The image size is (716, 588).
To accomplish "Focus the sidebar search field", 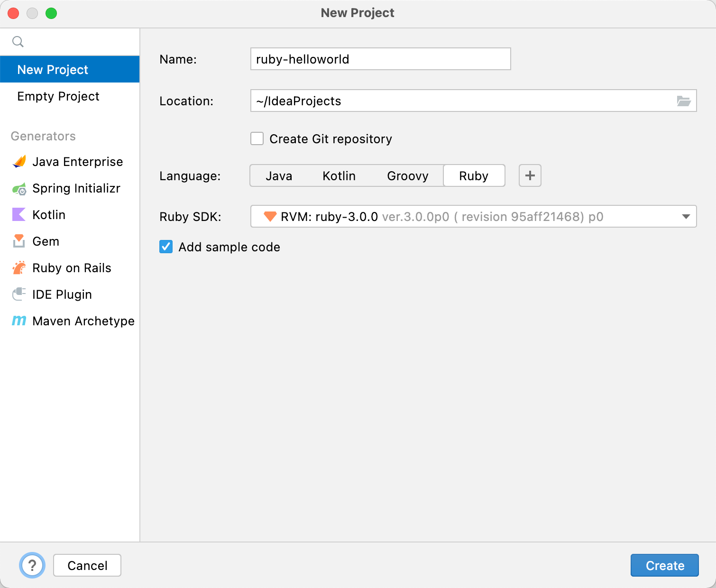I will pyautogui.click(x=70, y=42).
